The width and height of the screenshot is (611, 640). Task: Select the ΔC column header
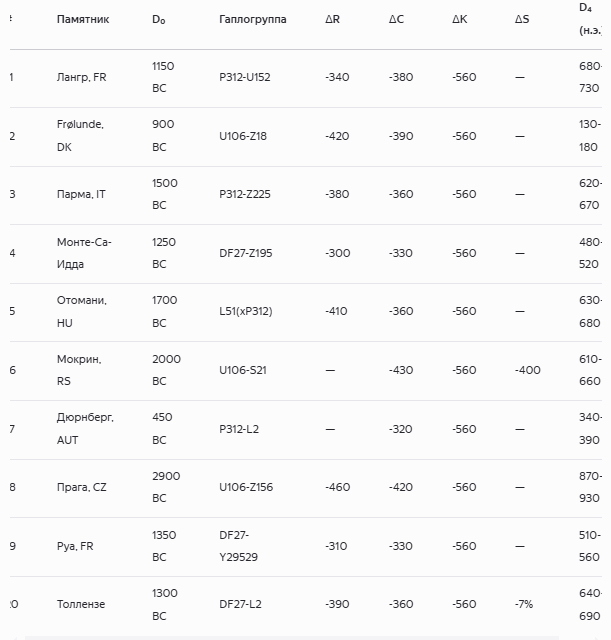pos(397,19)
